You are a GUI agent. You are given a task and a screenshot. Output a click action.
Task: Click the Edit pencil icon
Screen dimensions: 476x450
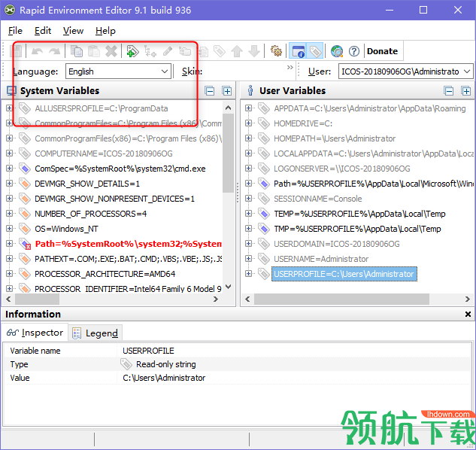(168, 51)
